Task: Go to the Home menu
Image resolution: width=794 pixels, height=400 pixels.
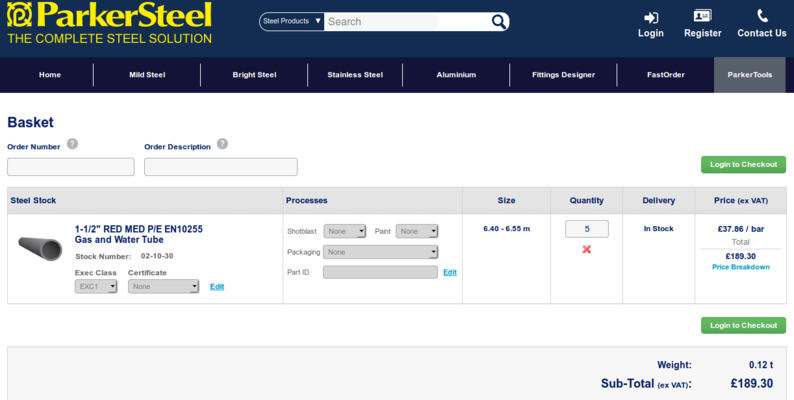Action: (50, 74)
